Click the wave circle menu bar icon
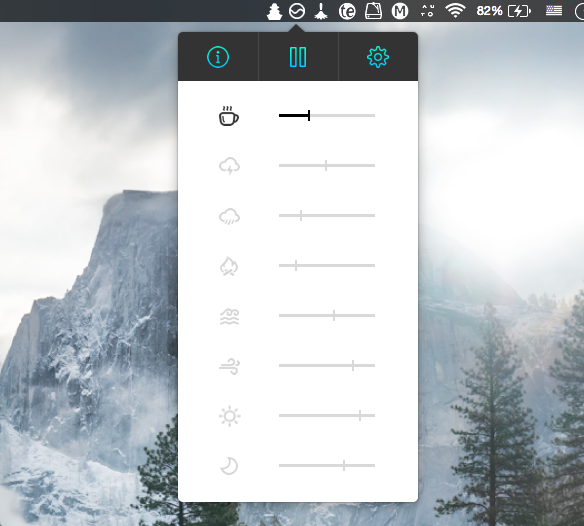This screenshot has width=584, height=526. 297,11
